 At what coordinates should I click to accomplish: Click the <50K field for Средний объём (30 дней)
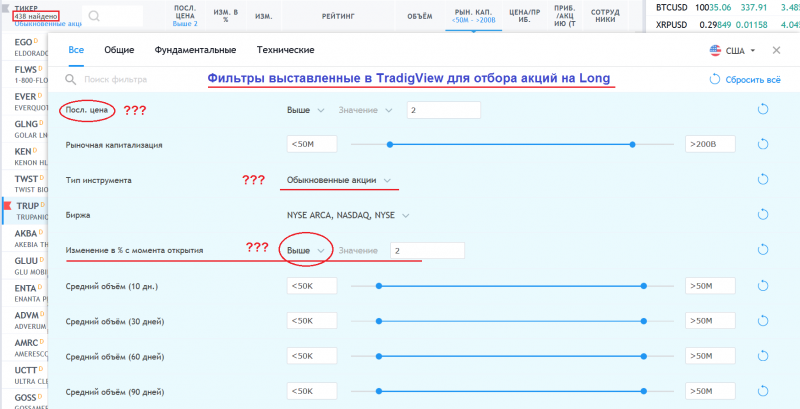(312, 321)
